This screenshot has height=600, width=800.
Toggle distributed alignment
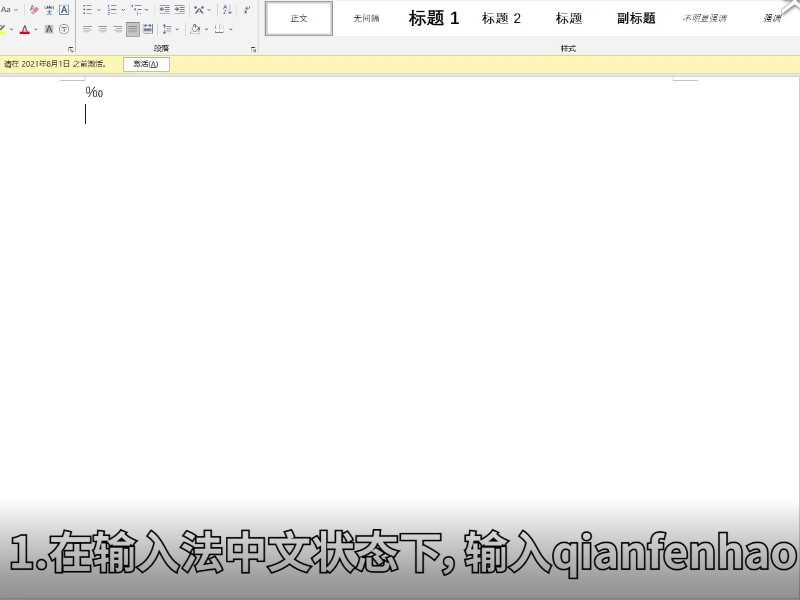click(147, 29)
